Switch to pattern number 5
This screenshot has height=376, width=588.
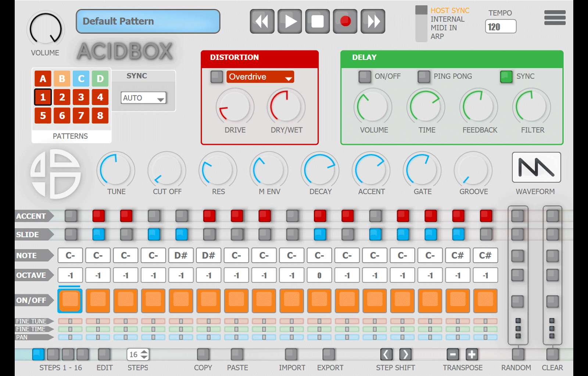pyautogui.click(x=43, y=116)
